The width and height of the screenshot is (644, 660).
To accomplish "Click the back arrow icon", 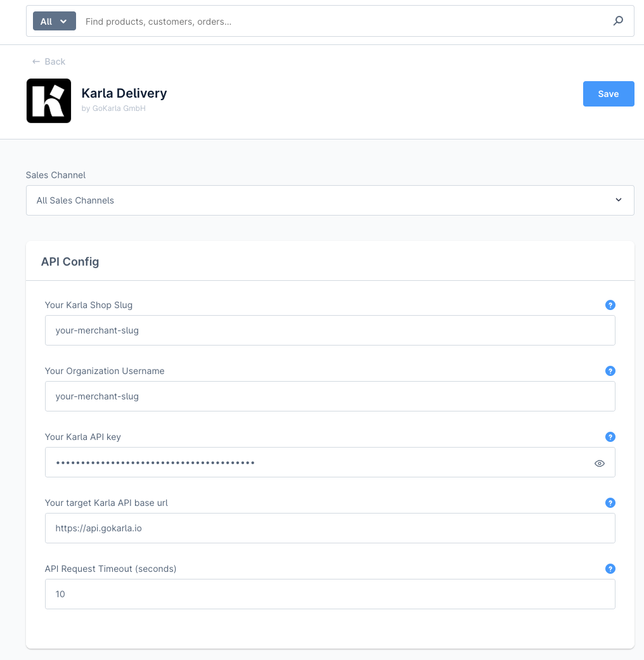I will tap(36, 61).
